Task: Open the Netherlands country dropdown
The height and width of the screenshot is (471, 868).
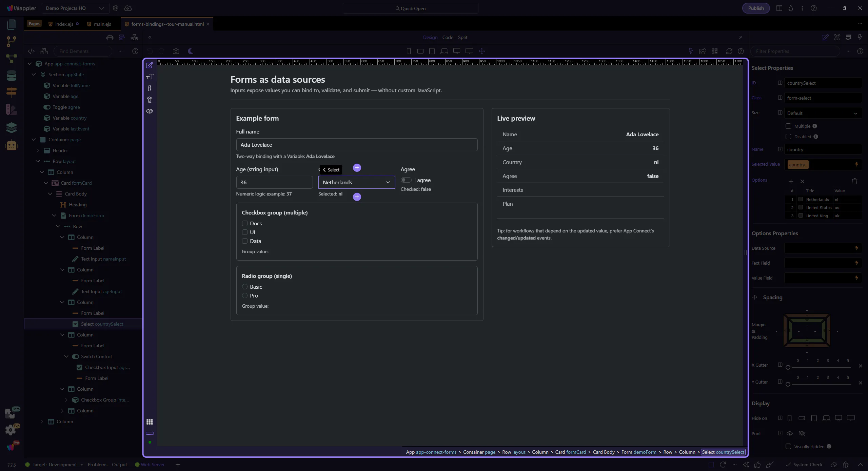Action: (x=356, y=182)
